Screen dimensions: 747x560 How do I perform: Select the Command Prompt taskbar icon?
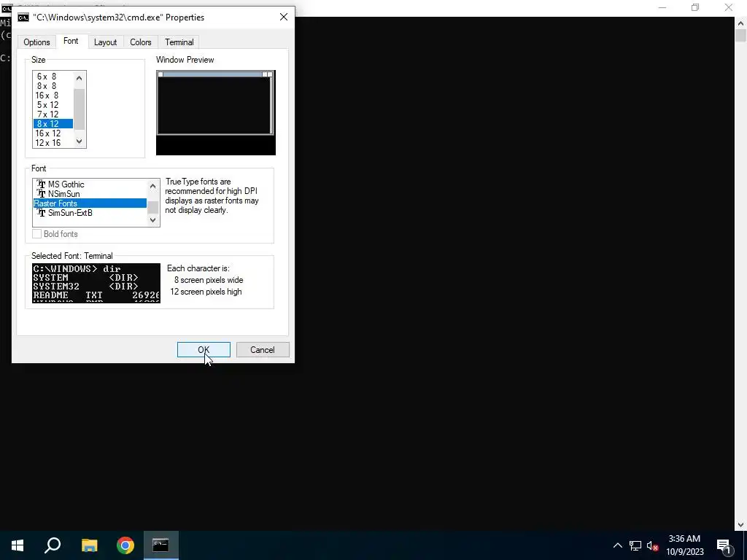[x=160, y=545]
